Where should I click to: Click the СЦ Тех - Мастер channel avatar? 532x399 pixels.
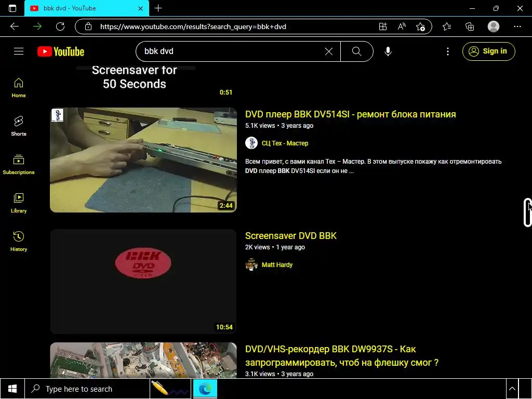[x=251, y=143]
